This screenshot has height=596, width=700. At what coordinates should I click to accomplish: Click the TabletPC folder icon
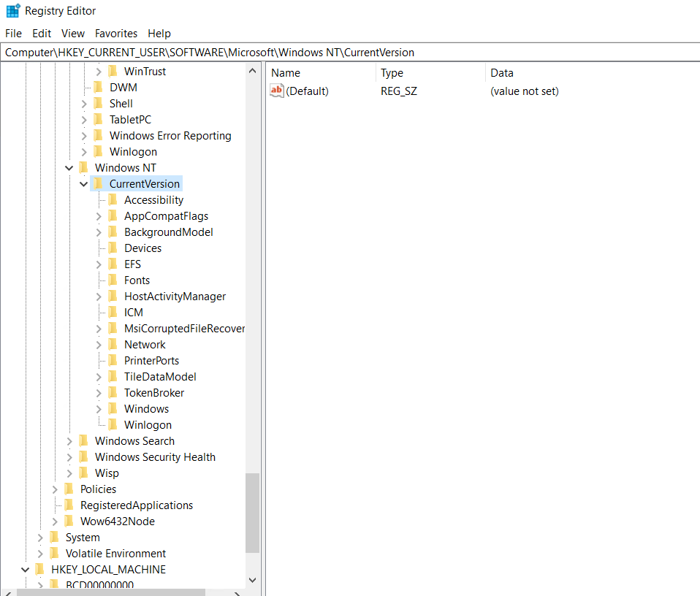tap(98, 119)
